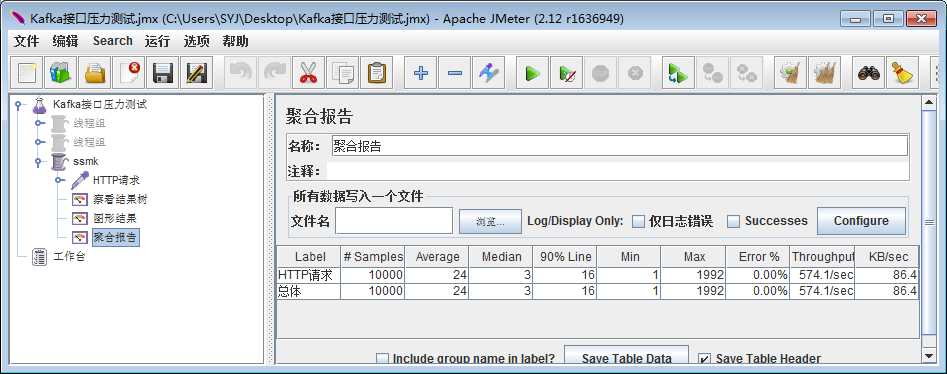This screenshot has width=947, height=374.
Task: Click the vertical scrollbar thumb in report panel
Action: pyautogui.click(x=929, y=223)
